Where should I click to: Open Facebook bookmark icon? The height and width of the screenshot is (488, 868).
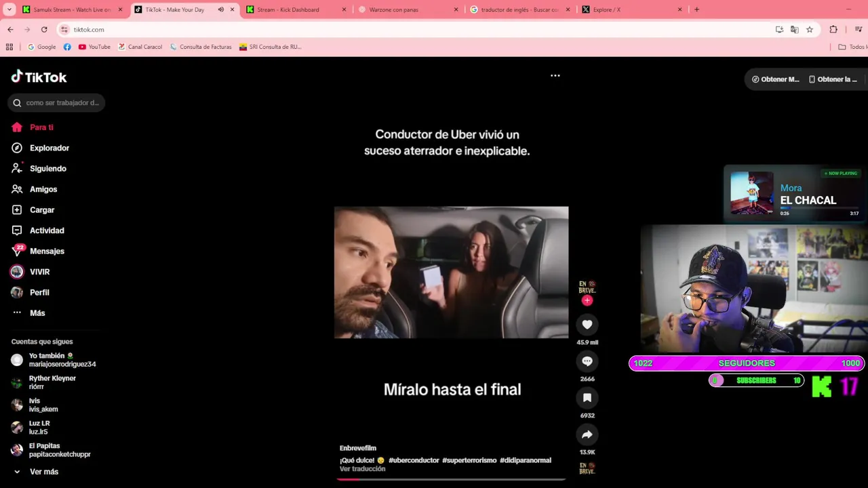click(67, 47)
